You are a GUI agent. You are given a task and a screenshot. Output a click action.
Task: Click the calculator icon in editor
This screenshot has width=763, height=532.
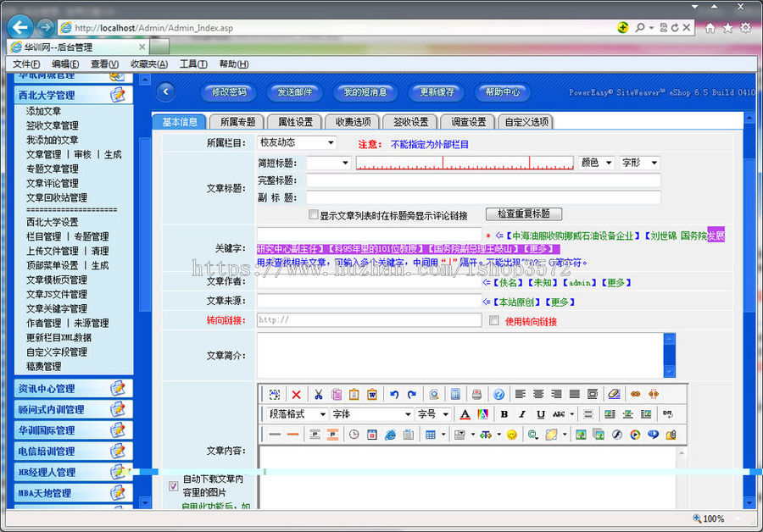pos(455,394)
